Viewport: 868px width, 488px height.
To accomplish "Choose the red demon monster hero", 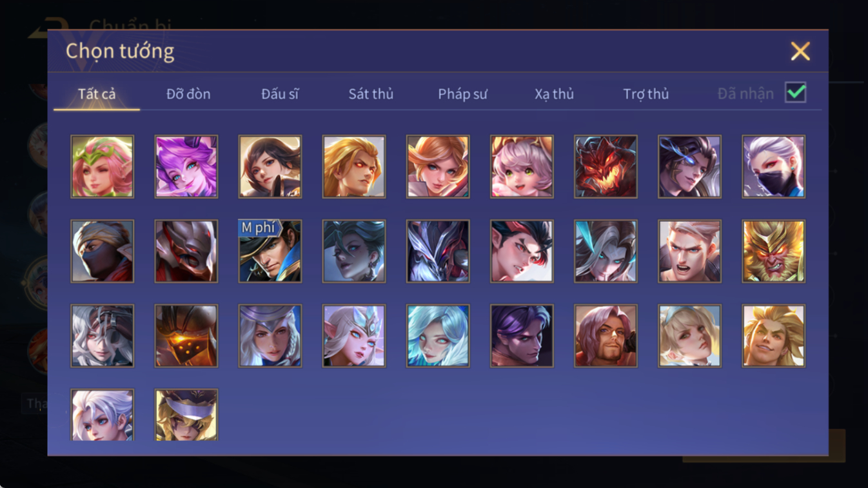I will [x=606, y=166].
